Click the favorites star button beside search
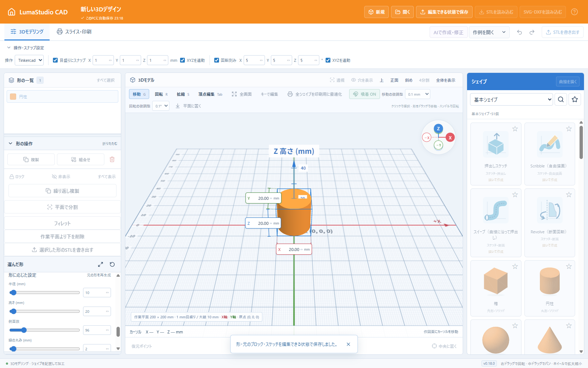 click(575, 99)
